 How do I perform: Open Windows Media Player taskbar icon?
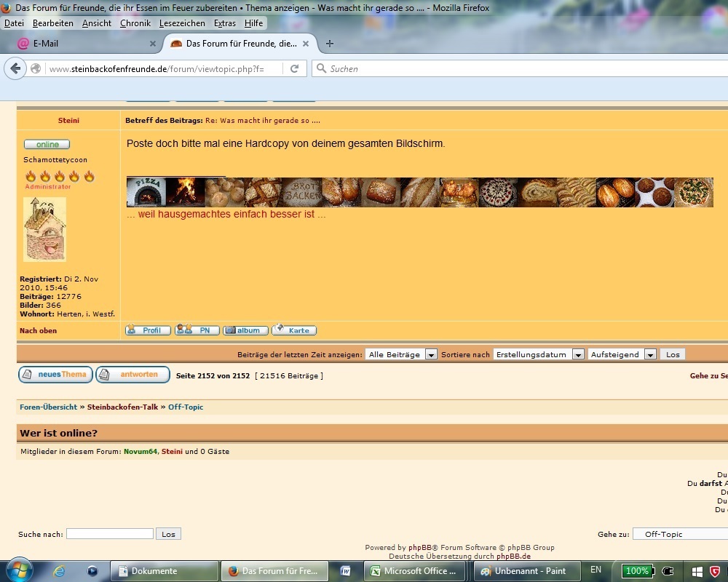[x=92, y=571]
